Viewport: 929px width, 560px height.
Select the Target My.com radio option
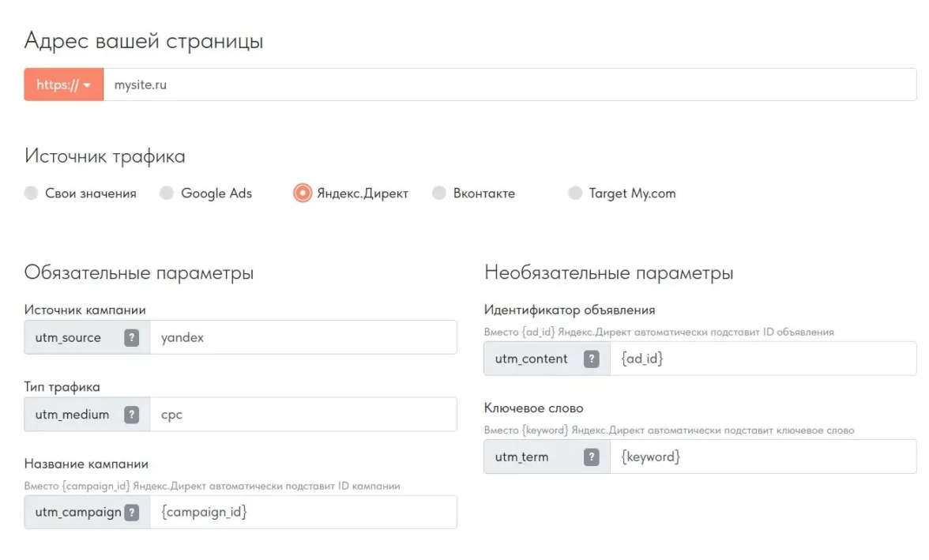point(575,194)
